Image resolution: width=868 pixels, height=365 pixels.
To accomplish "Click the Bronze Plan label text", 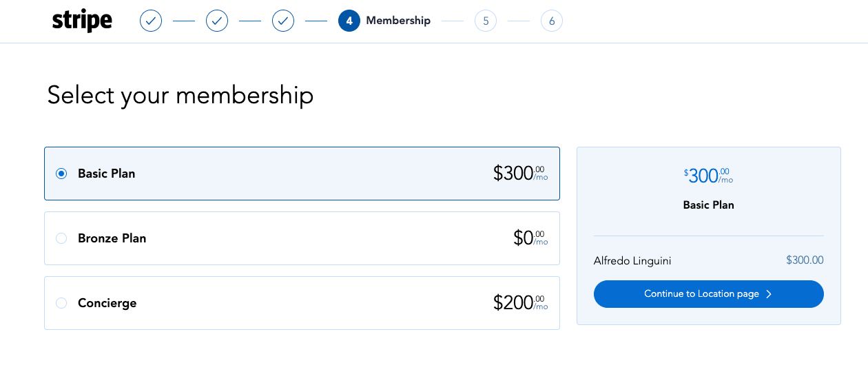I will 112,238.
